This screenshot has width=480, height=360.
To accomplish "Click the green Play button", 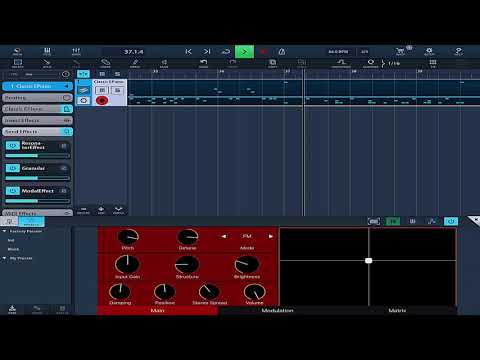I will [244, 52].
